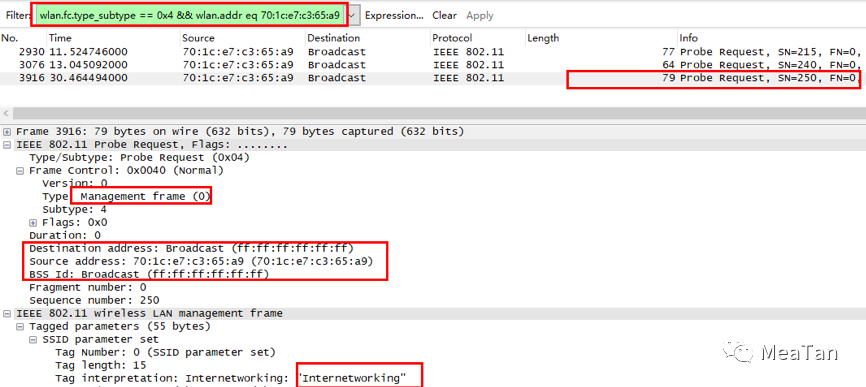Collapse the IEEE 802.11 Probe Request node
Viewport: 866px width, 387px height.
[7, 145]
